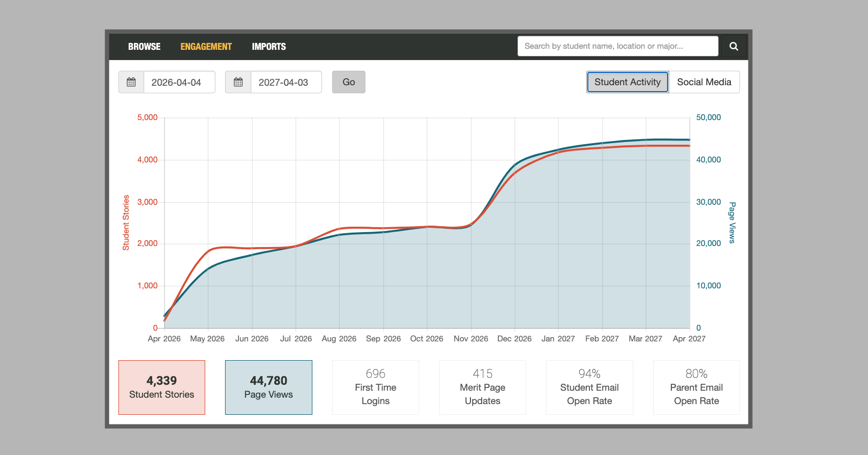Focus the student search field
Image resolution: width=868 pixels, height=455 pixels.
(x=617, y=46)
